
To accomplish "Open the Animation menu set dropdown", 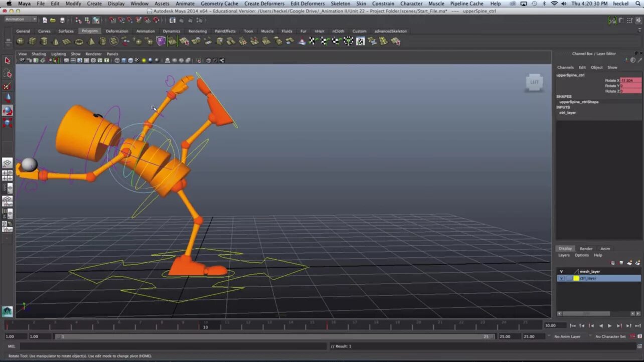I will 21,20.
